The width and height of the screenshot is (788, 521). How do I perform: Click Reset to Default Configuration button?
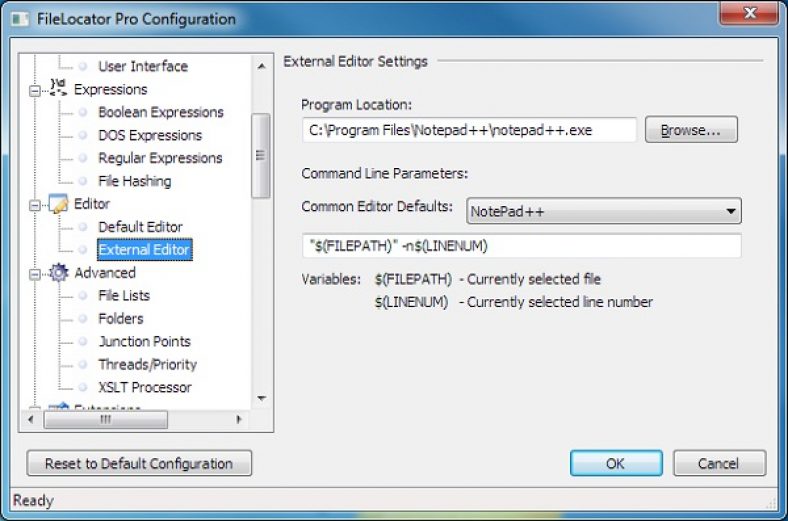tap(139, 463)
